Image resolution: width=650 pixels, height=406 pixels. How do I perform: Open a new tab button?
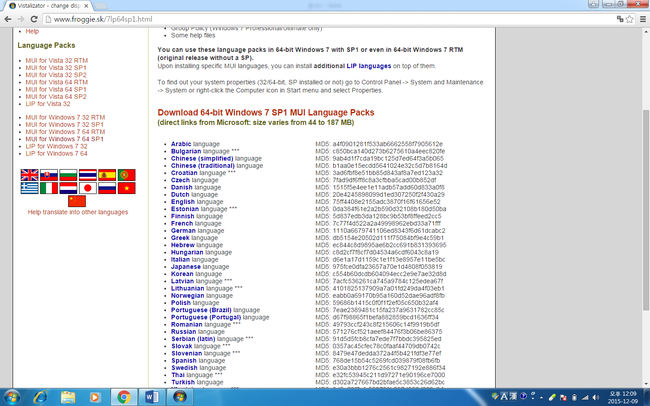[x=101, y=6]
